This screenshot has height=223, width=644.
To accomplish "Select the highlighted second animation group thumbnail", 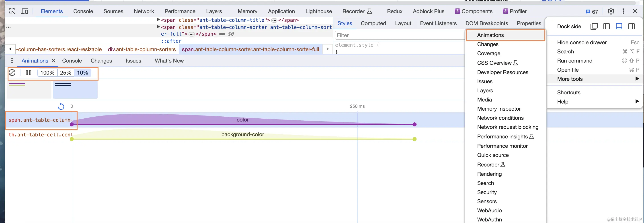I will [x=75, y=90].
